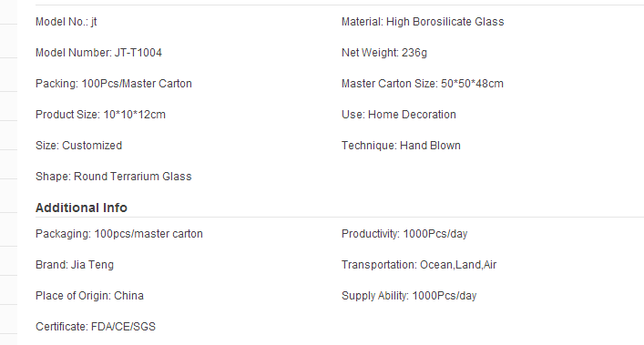
Task: Click the Product Size 10*10*12cm text
Action: point(100,115)
